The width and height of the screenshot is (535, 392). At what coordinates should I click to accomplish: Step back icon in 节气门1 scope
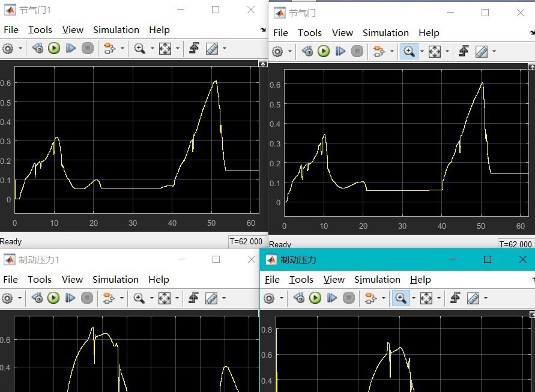tap(38, 48)
